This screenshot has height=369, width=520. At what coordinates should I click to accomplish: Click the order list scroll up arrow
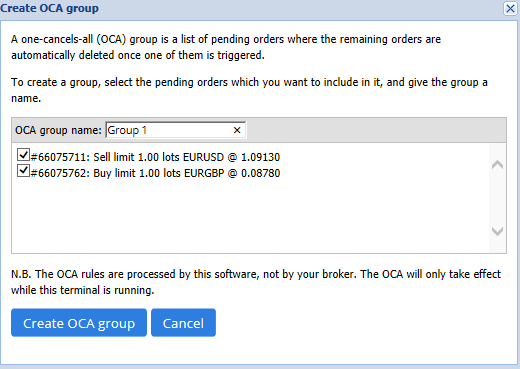[497, 164]
